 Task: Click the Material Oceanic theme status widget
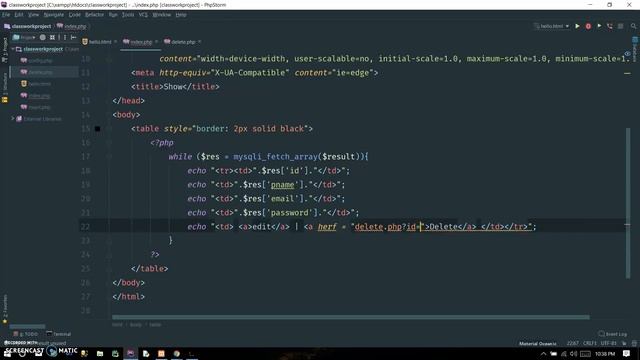537,343
